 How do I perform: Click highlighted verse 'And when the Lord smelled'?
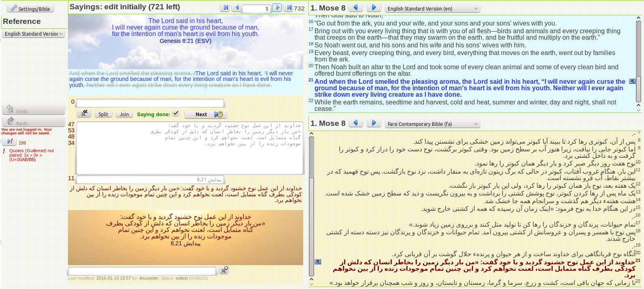[x=470, y=88]
